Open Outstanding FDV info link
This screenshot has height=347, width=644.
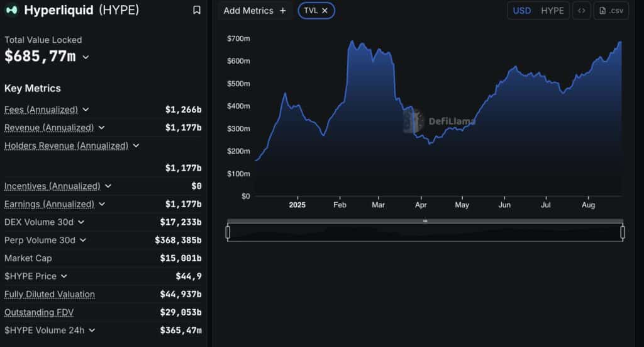click(39, 312)
